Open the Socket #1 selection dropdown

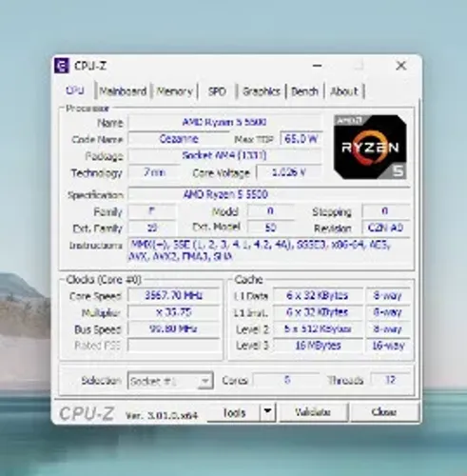(170, 381)
